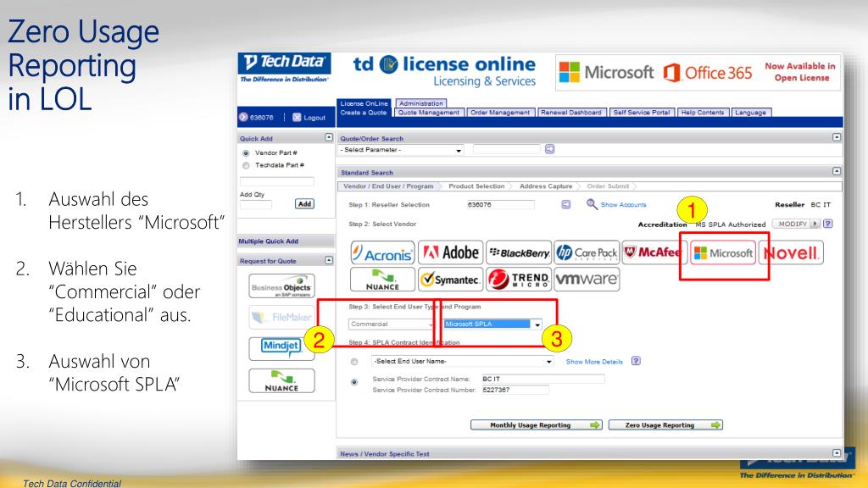
Task: Click the Logout link
Action: pyautogui.click(x=314, y=118)
